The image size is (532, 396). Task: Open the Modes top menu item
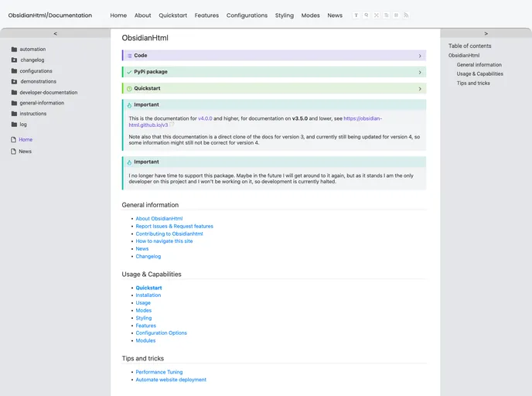point(310,15)
